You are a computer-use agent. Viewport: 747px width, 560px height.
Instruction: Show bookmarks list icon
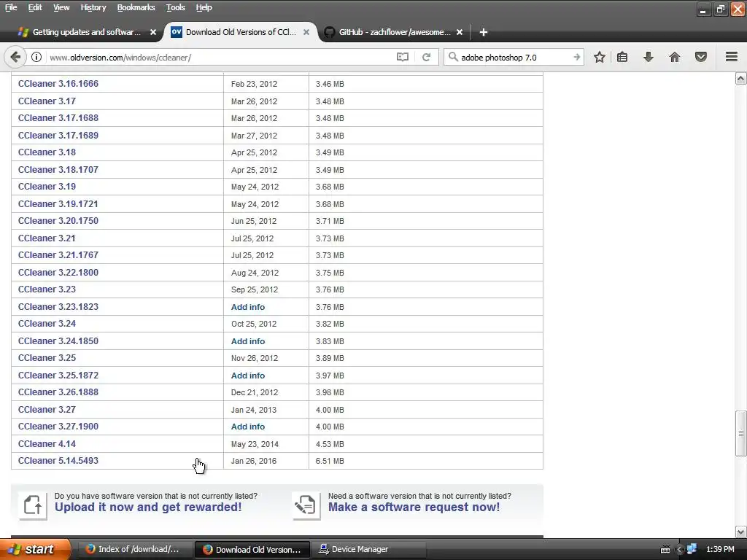tap(622, 57)
